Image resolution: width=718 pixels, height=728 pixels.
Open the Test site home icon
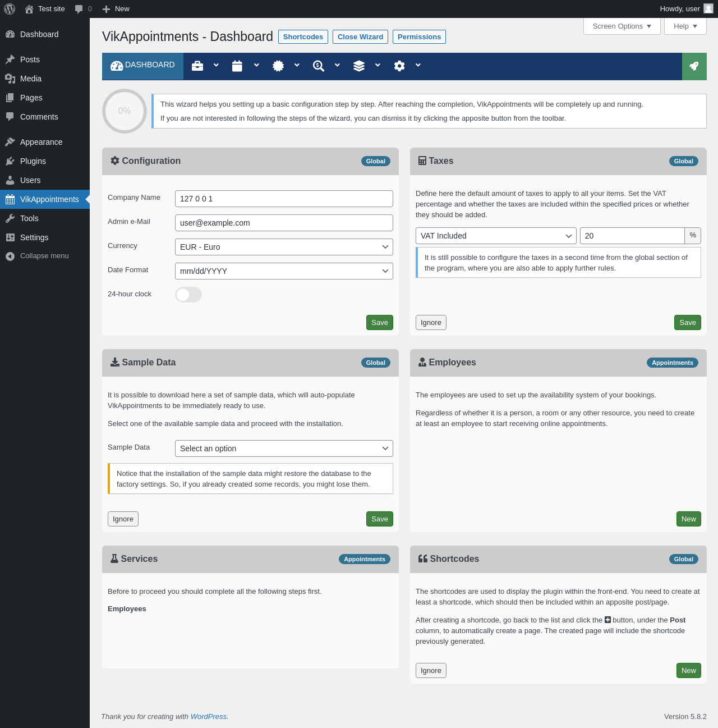point(29,9)
